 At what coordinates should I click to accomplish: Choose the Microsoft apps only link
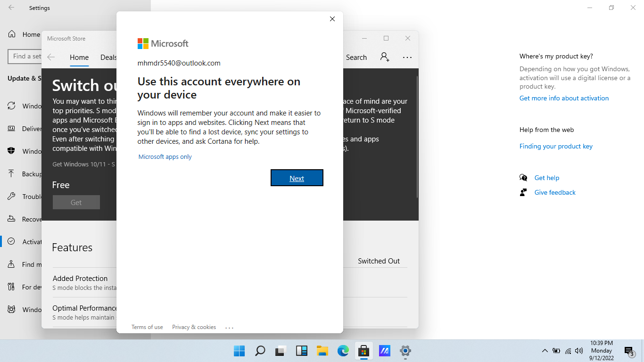(165, 157)
